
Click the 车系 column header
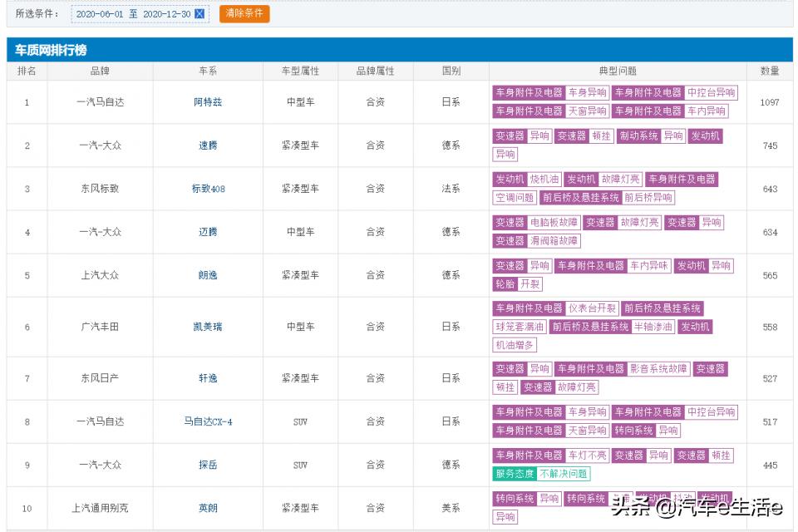point(208,71)
